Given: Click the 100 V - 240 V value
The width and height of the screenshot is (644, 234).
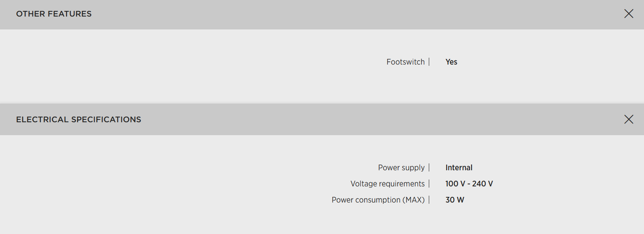Looking at the screenshot, I should [x=469, y=184].
